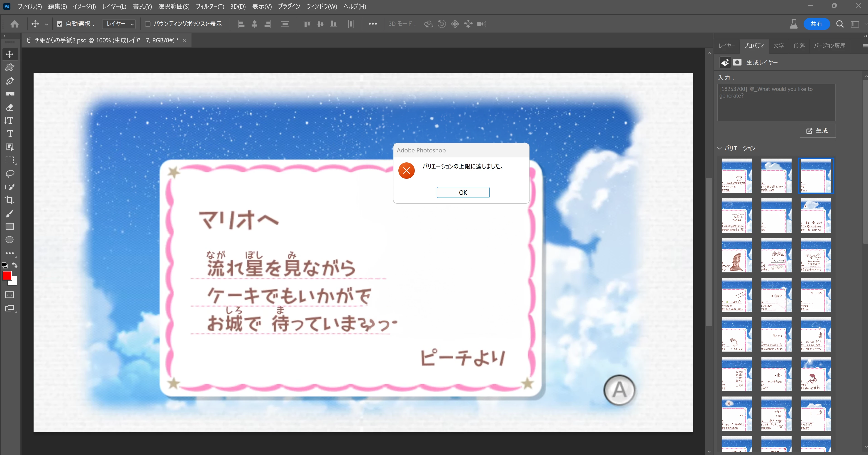Image resolution: width=868 pixels, height=455 pixels.
Task: Swap foreground and background colors
Action: [x=15, y=265]
